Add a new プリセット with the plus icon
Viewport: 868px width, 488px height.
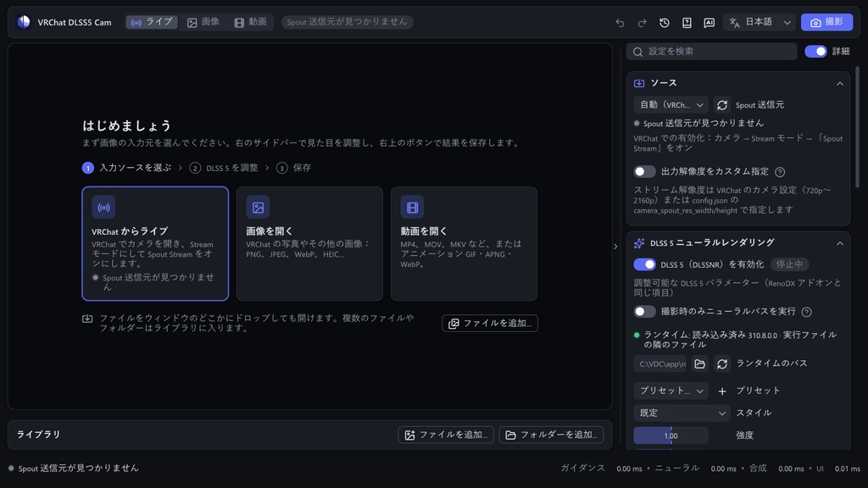[722, 391]
